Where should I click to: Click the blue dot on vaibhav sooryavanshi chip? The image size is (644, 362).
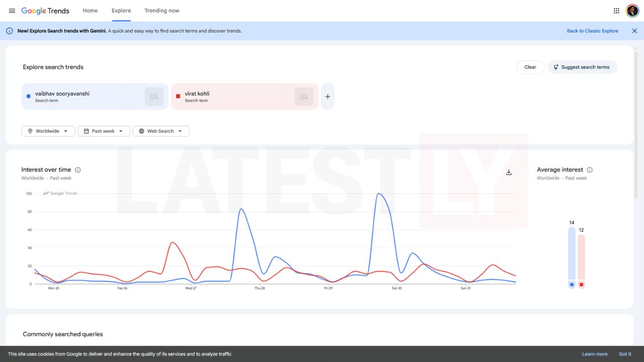[x=28, y=96]
